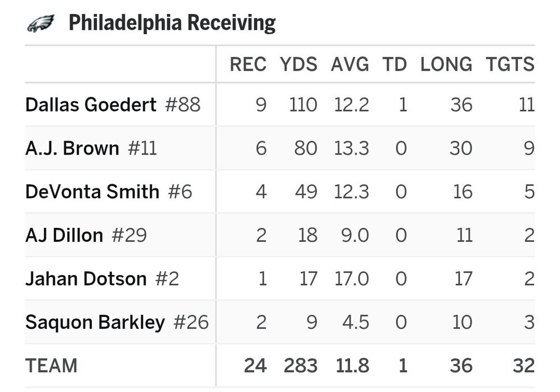
Task: Click the AVG column header
Action: (x=350, y=64)
